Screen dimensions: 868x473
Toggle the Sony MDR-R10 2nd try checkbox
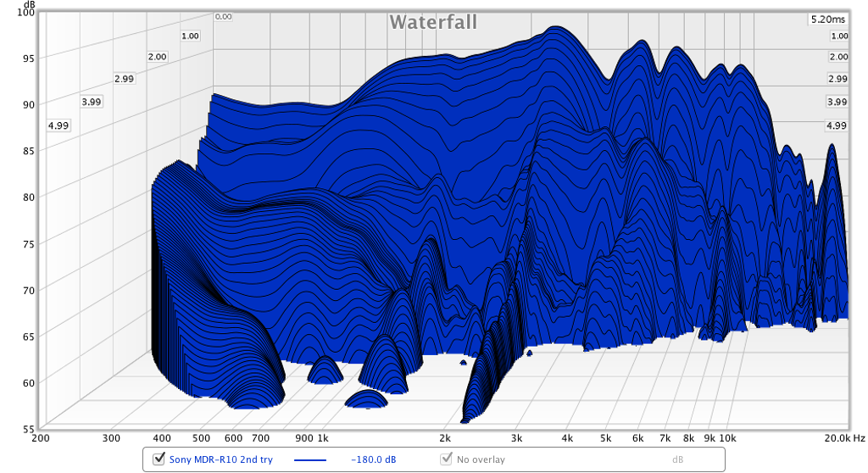[159, 459]
